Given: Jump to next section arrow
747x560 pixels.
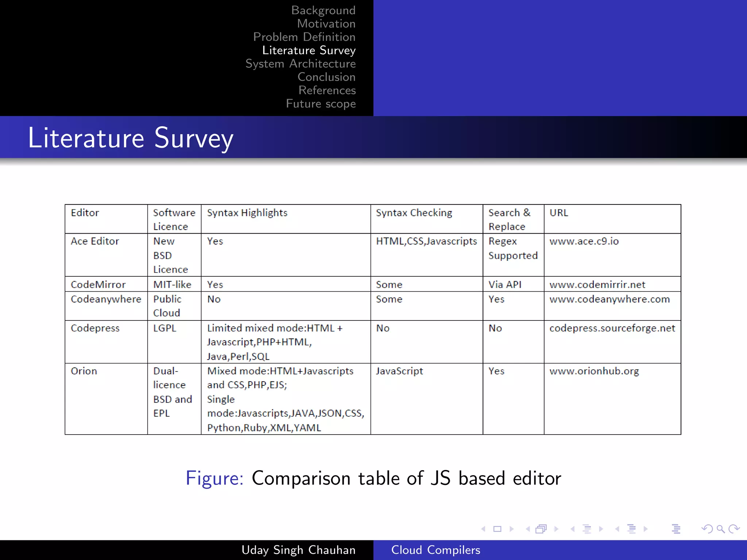Looking at the screenshot, I should (x=646, y=529).
